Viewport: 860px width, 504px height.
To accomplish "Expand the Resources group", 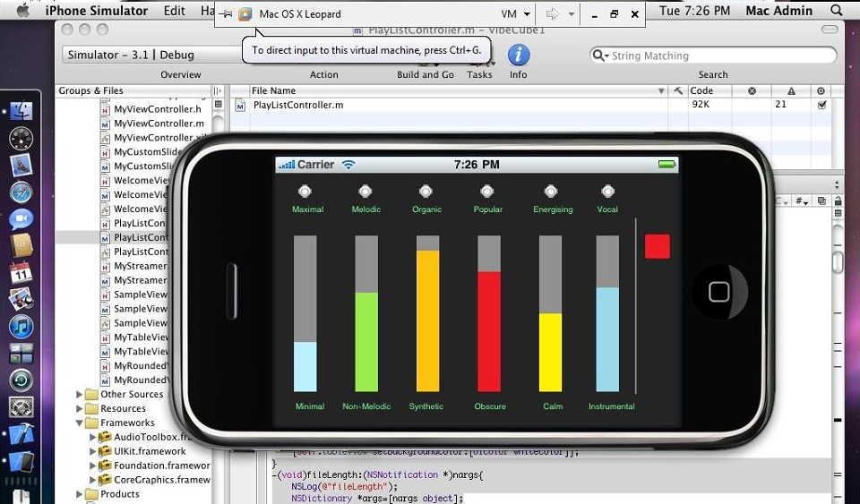I will pyautogui.click(x=79, y=409).
